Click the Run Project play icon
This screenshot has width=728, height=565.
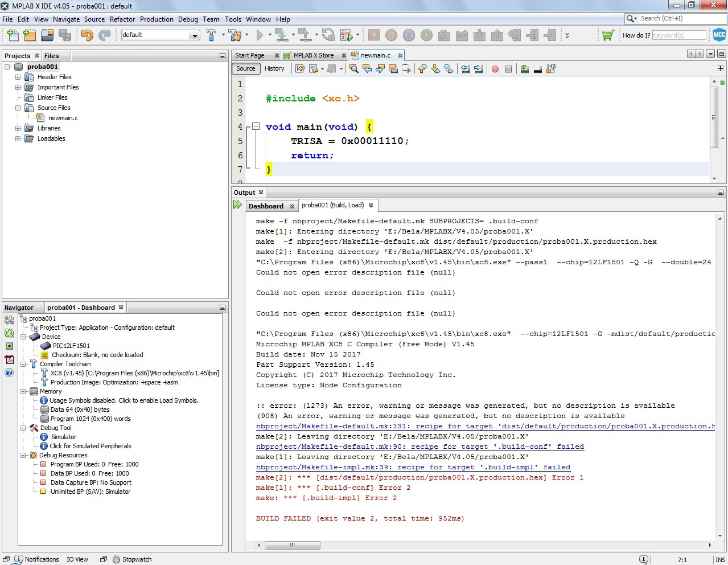260,35
